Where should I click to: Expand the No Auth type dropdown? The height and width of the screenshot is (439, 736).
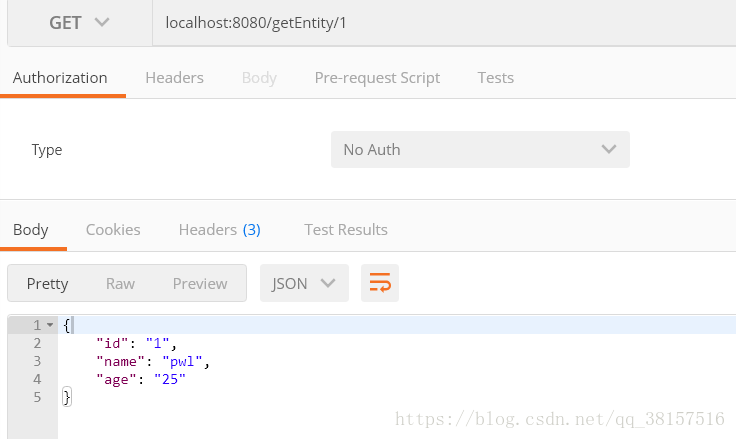point(480,149)
